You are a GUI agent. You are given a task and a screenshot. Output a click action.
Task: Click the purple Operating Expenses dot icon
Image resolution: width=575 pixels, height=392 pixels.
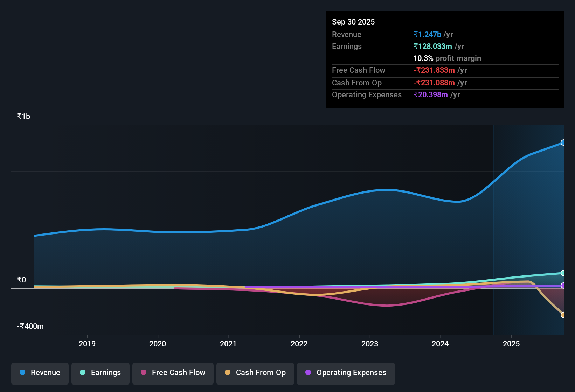click(x=308, y=373)
